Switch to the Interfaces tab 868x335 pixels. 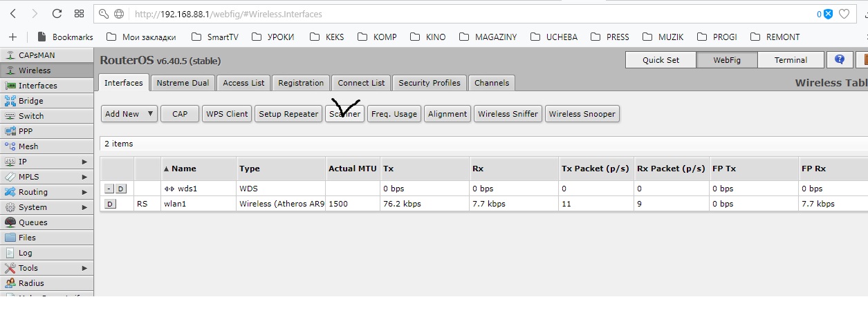[124, 82]
